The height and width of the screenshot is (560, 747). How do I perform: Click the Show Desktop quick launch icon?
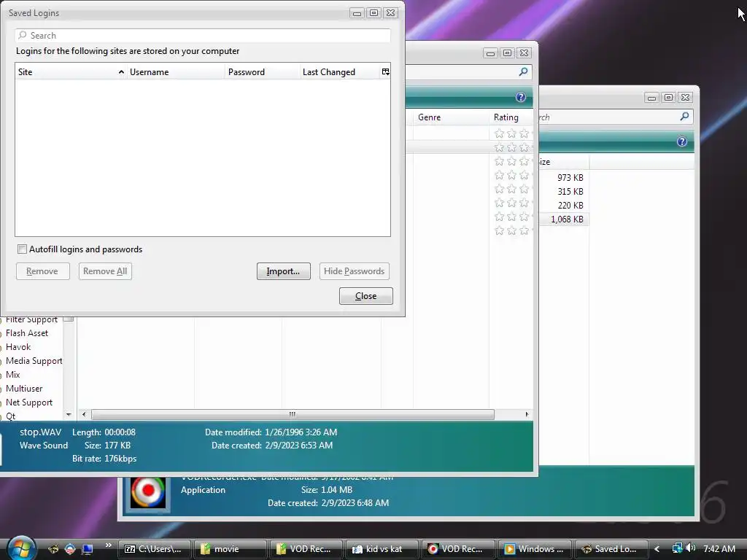pos(88,549)
